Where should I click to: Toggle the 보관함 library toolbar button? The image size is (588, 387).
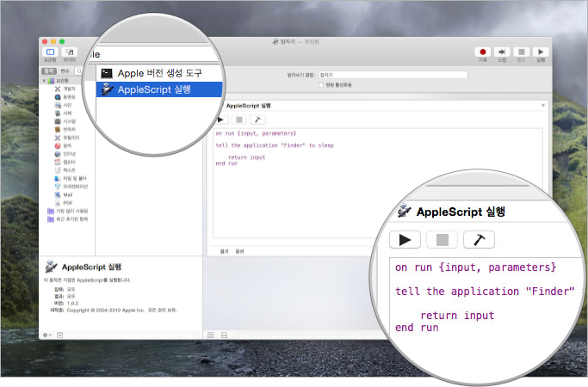[x=50, y=52]
